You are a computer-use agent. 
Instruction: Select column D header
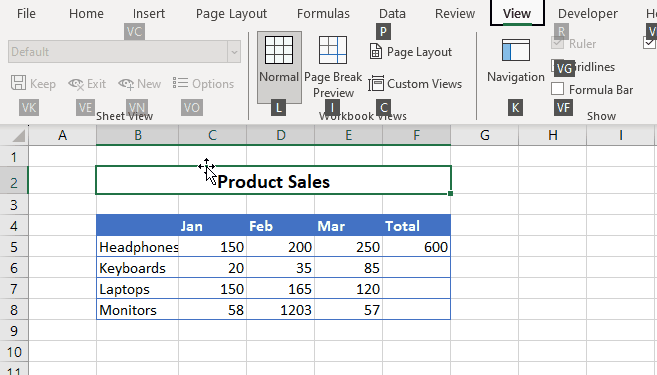pyautogui.click(x=280, y=135)
